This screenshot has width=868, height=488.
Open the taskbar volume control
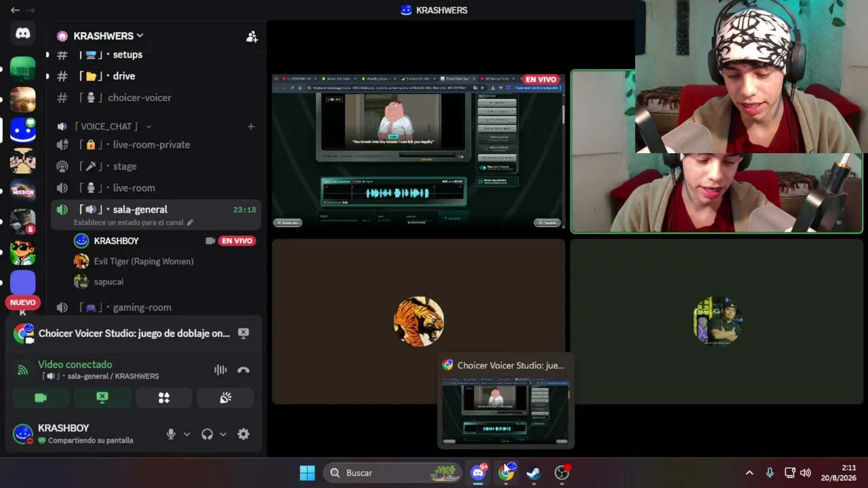coord(806,473)
